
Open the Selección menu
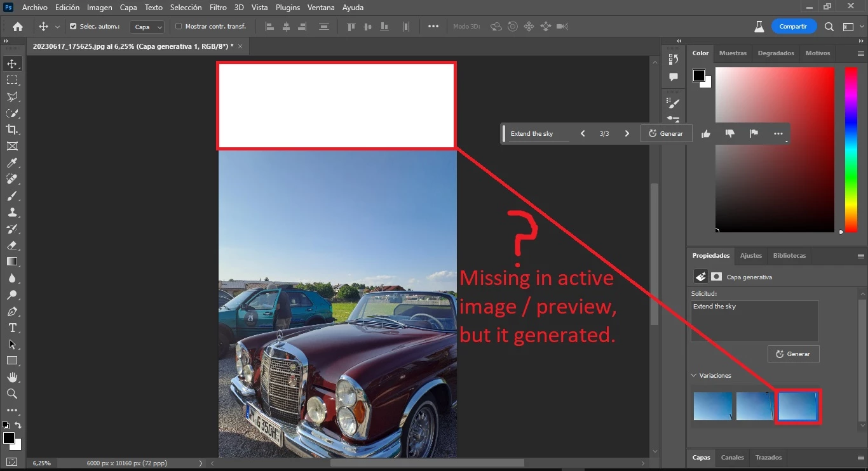186,8
